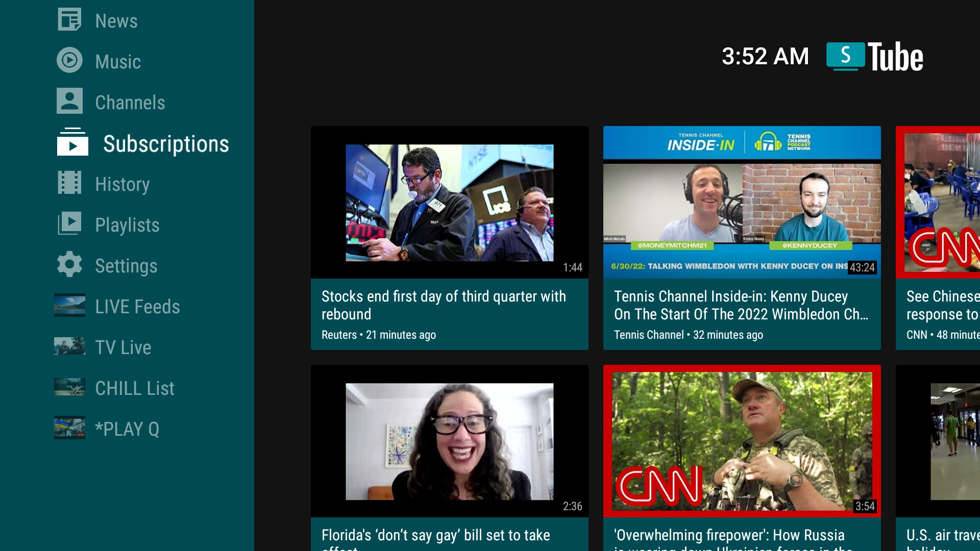
Task: Click the 'Stocks end first day' title
Action: tap(443, 305)
